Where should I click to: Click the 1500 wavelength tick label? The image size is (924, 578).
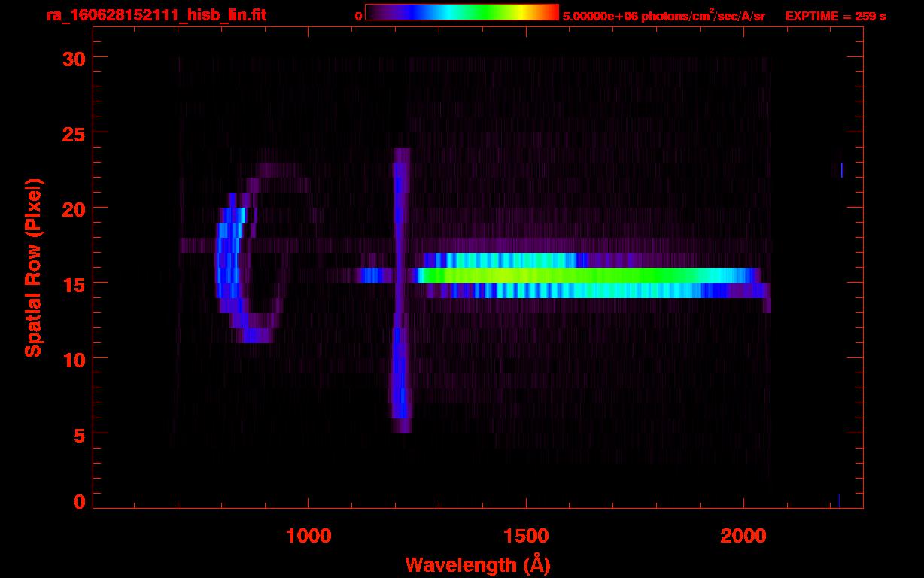click(x=525, y=536)
